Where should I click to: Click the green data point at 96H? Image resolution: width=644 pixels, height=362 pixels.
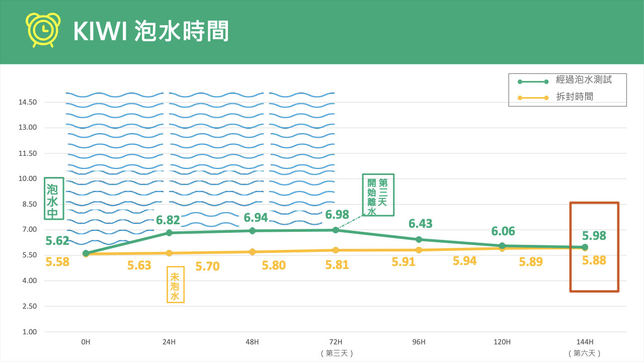pyautogui.click(x=419, y=239)
